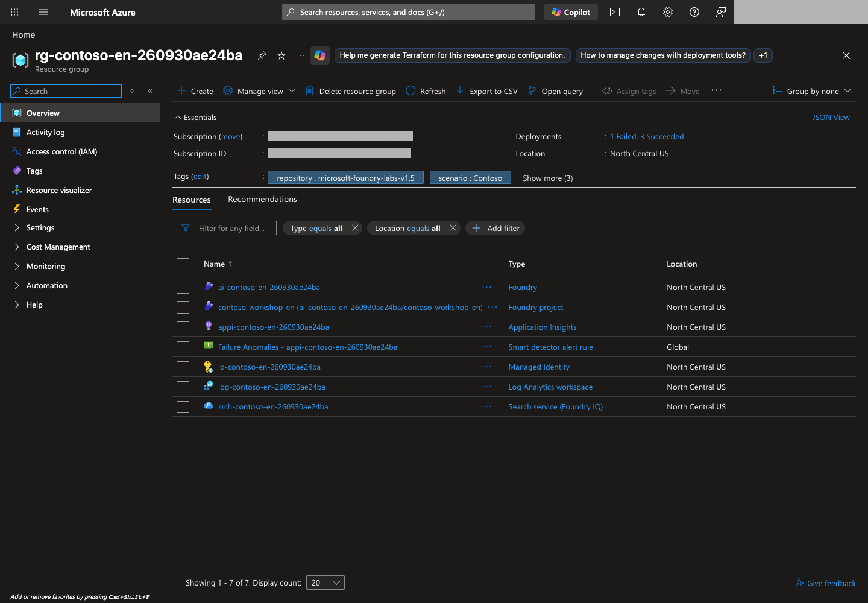This screenshot has width=868, height=603.
Task: Click the Refresh toolbar button
Action: click(426, 91)
